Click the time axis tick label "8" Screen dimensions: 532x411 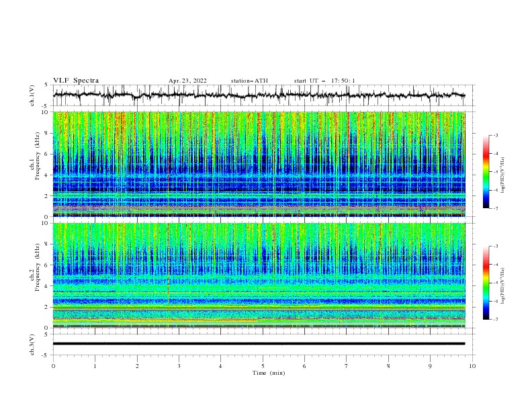click(388, 366)
